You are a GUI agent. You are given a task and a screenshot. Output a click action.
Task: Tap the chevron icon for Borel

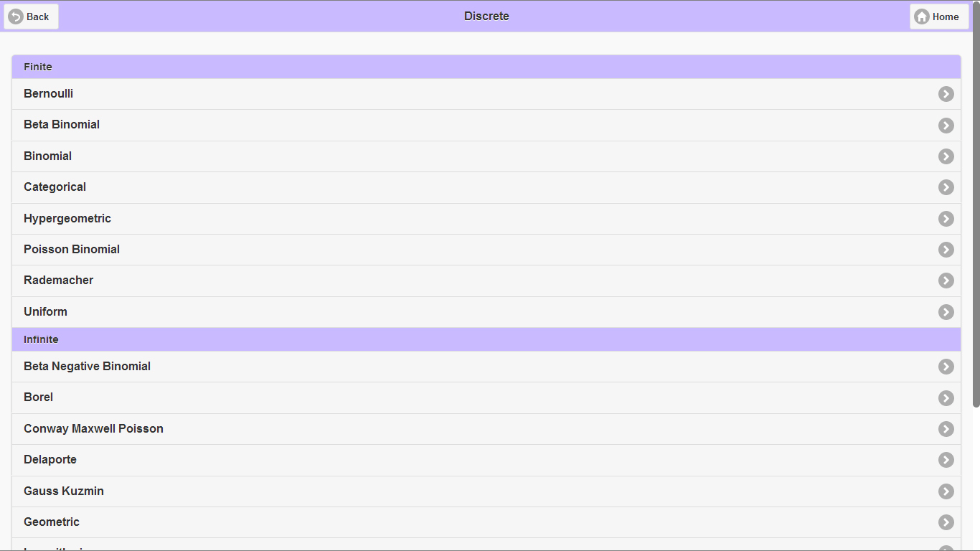coord(946,398)
